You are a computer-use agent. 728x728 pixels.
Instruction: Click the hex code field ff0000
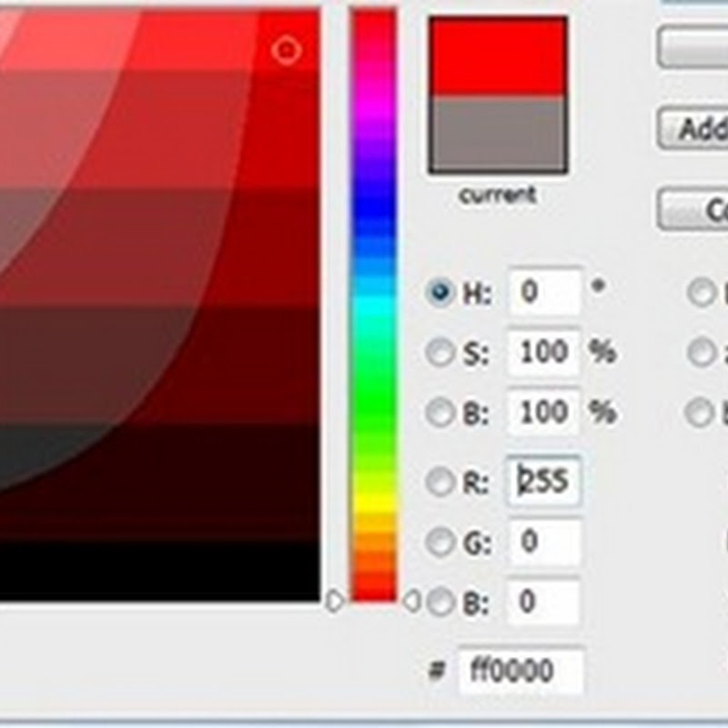coord(521,671)
